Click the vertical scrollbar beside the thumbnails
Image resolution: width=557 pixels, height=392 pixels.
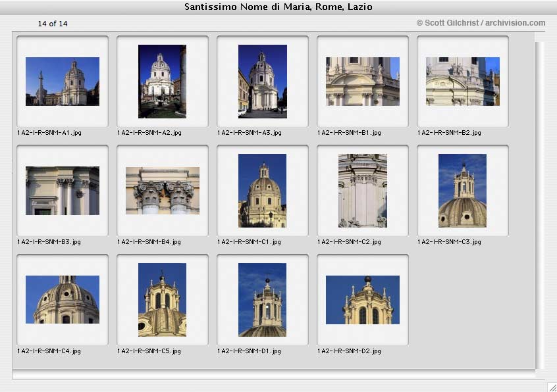pyautogui.click(x=540, y=205)
